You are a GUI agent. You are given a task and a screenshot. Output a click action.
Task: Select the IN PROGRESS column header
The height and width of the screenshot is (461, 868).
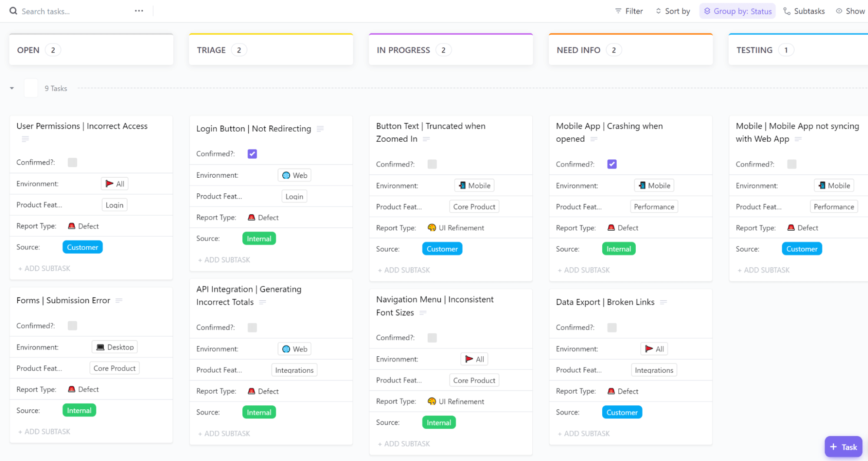point(403,50)
